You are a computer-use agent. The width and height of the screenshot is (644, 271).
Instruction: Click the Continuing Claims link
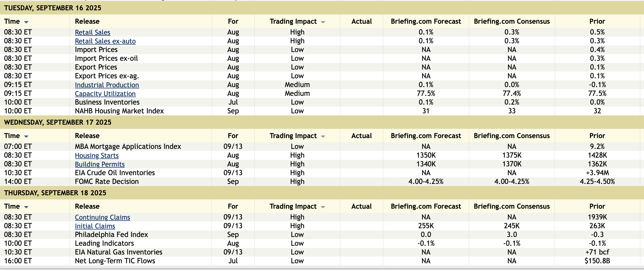point(102,217)
